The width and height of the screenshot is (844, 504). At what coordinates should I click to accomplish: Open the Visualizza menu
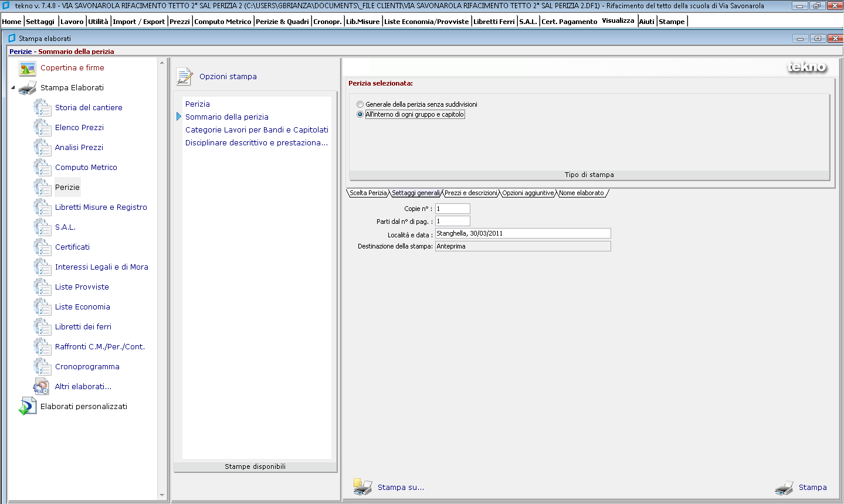coord(618,21)
